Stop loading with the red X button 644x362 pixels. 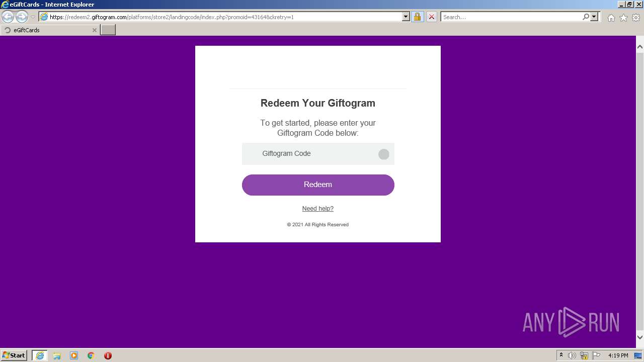[431, 17]
